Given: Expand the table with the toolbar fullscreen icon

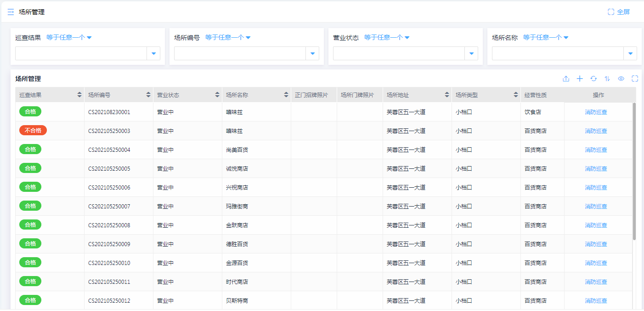Looking at the screenshot, I should (x=635, y=79).
